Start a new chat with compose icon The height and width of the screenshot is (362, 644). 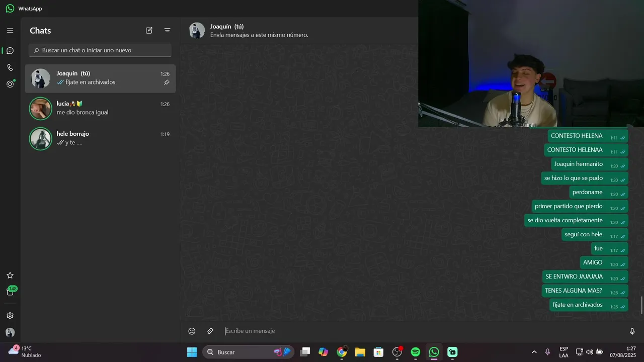pyautogui.click(x=149, y=31)
